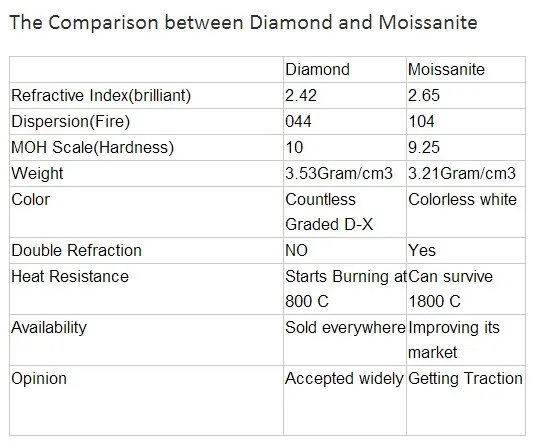Screen dimensions: 536x448
Task: Select the 2.42 Diamond refractive value
Action: coord(301,96)
